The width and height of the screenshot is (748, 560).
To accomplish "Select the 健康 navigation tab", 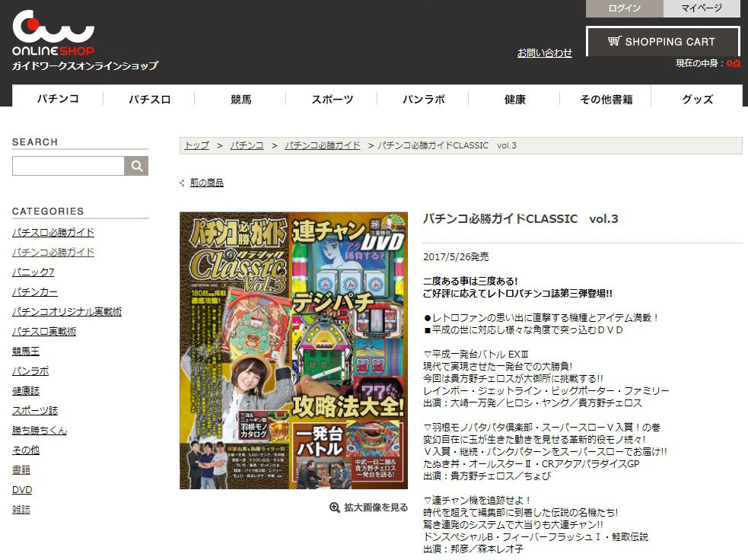I will click(x=514, y=99).
